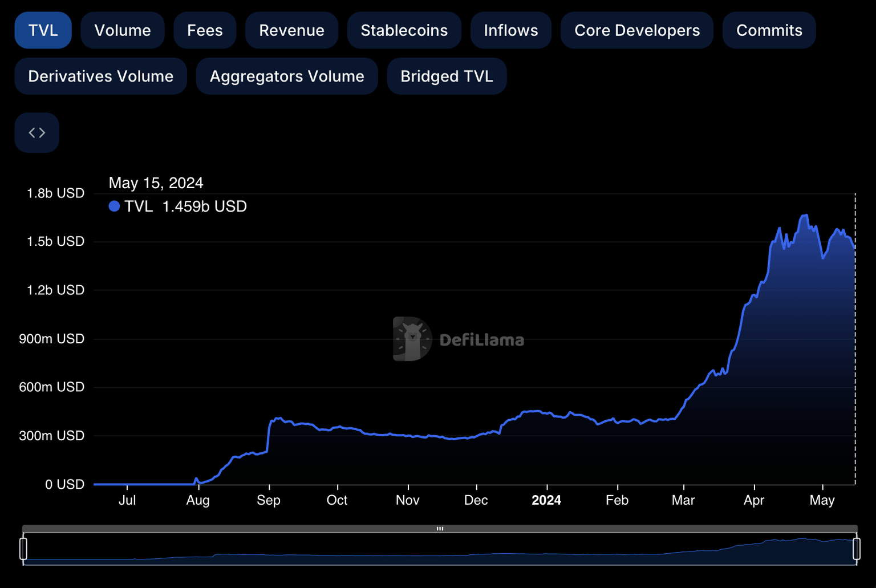Image resolution: width=876 pixels, height=588 pixels.
Task: Switch on Bridged TVL
Action: (447, 76)
